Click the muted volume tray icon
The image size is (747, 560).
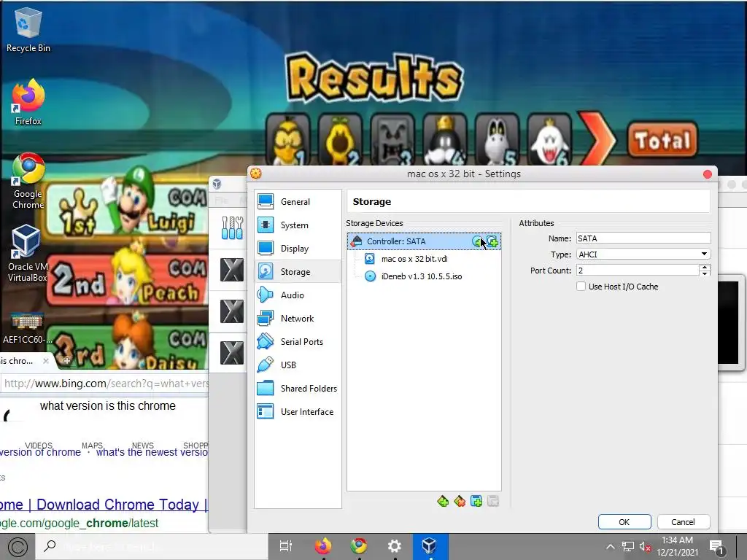[x=645, y=547]
